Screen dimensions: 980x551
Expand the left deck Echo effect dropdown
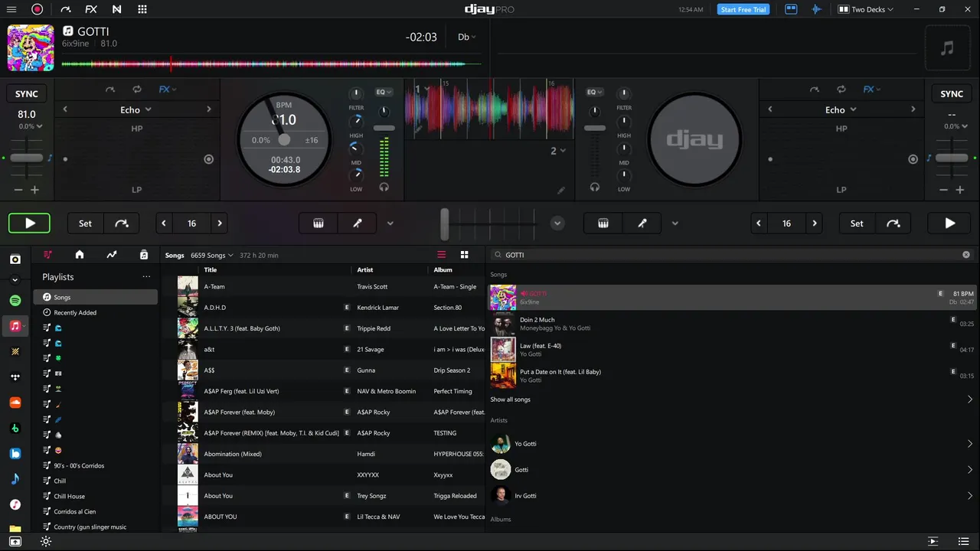coord(136,109)
